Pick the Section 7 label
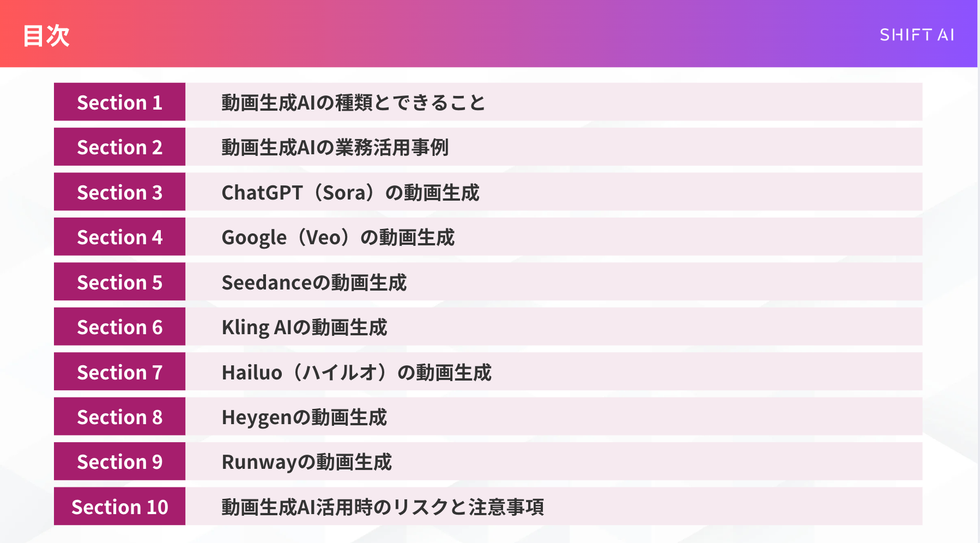 119,372
